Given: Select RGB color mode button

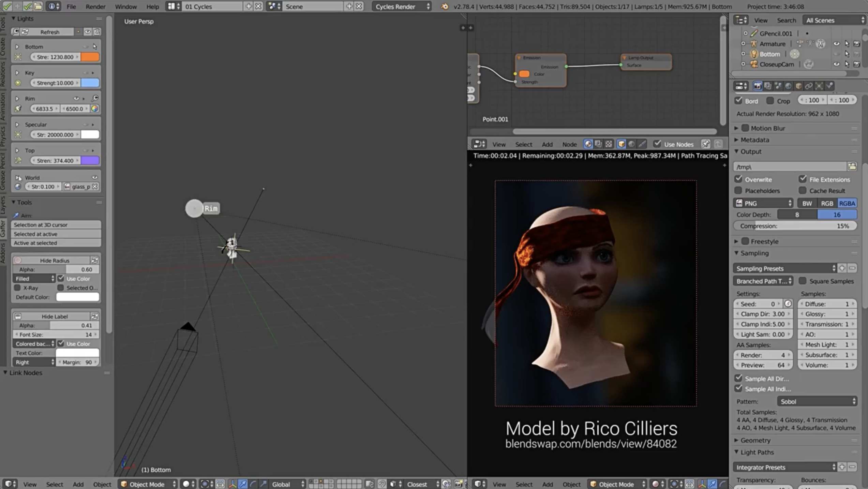Looking at the screenshot, I should pyautogui.click(x=827, y=203).
